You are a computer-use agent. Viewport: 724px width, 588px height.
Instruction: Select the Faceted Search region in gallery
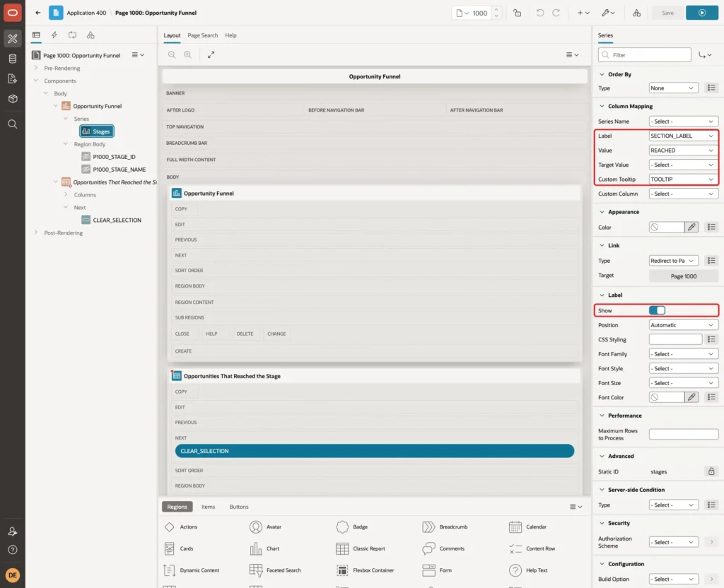[x=275, y=570]
